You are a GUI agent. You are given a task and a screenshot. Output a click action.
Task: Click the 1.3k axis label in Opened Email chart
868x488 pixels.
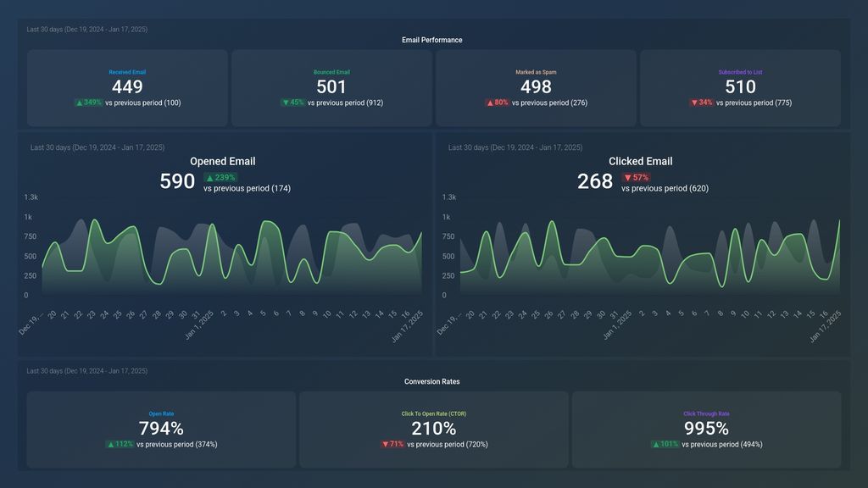point(31,197)
